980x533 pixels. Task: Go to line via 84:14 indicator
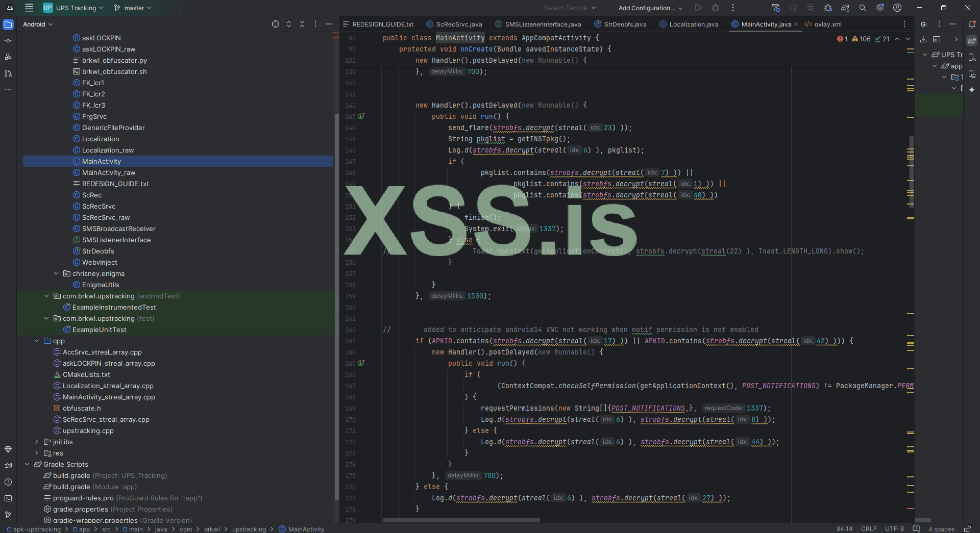tap(845, 529)
